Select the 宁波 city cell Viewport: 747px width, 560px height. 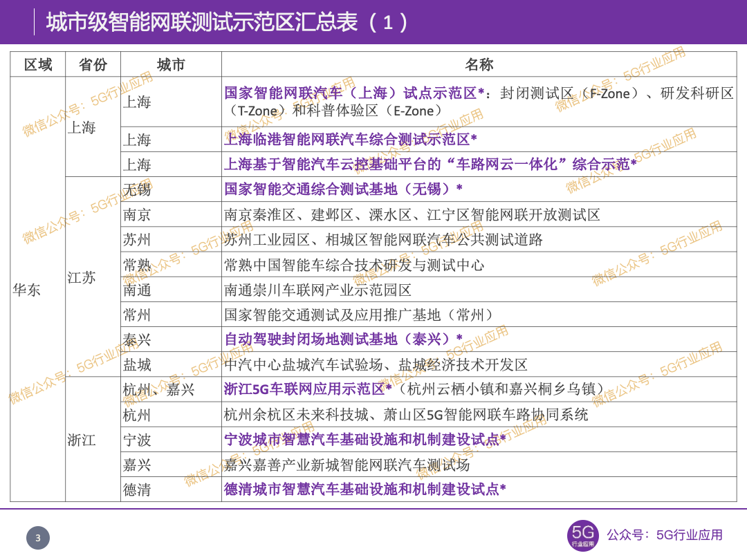(171, 439)
